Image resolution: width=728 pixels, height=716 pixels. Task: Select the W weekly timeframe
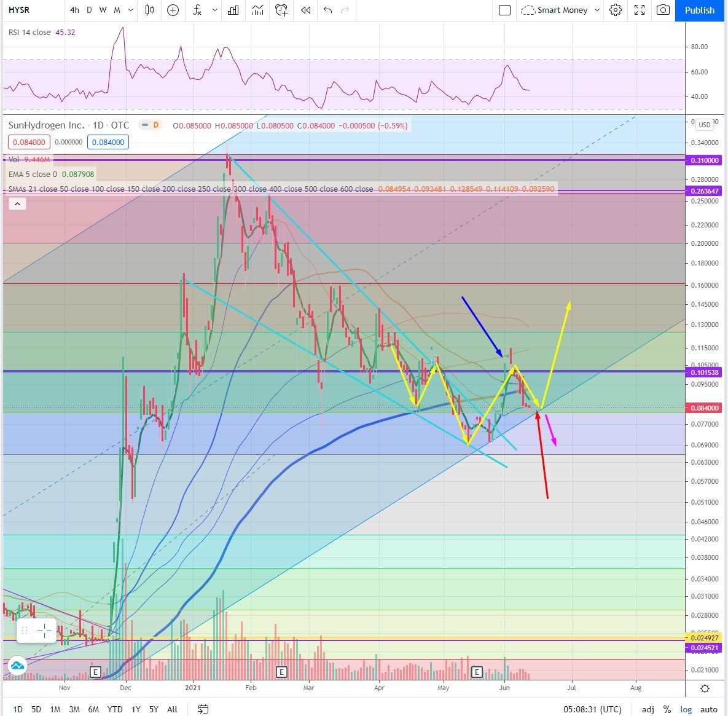click(x=103, y=10)
